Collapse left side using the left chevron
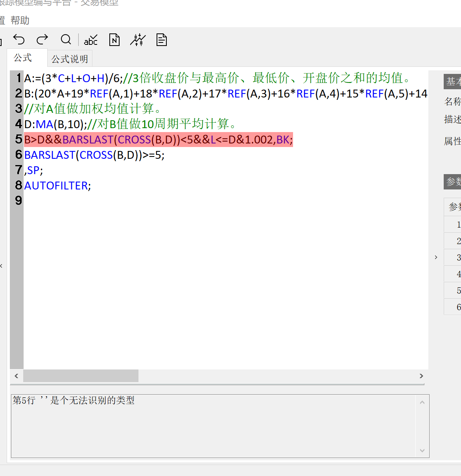The image size is (461, 476). [x=2, y=266]
